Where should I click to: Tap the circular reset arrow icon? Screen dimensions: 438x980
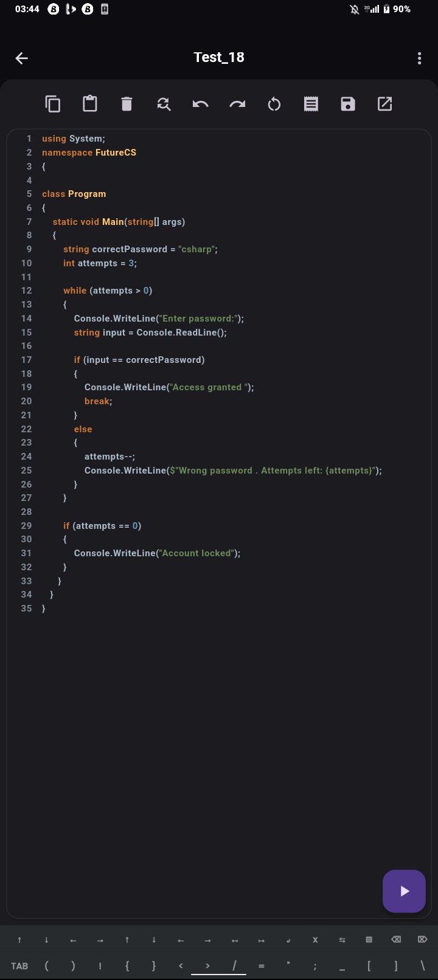tap(274, 104)
